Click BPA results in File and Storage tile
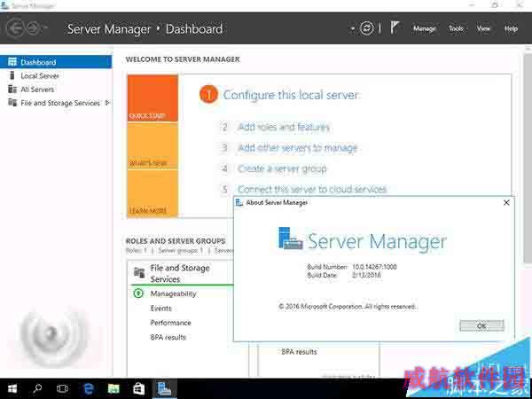This screenshot has width=532, height=399. pyautogui.click(x=168, y=337)
